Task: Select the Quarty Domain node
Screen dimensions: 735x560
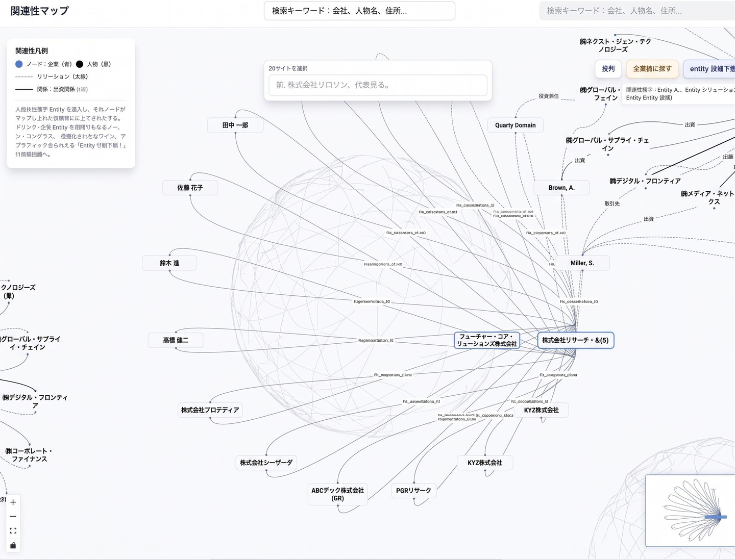Action: (x=516, y=125)
